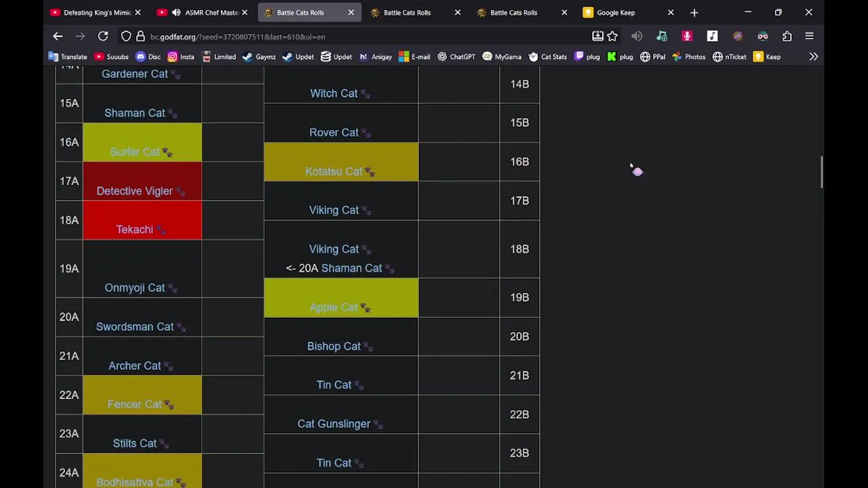Show more bookmarks with the overflow chevron
Viewport: 868px width, 488px height.
[813, 57]
